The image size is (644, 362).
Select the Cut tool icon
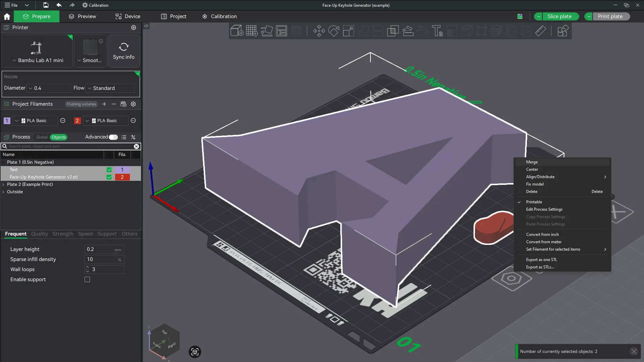(378, 31)
